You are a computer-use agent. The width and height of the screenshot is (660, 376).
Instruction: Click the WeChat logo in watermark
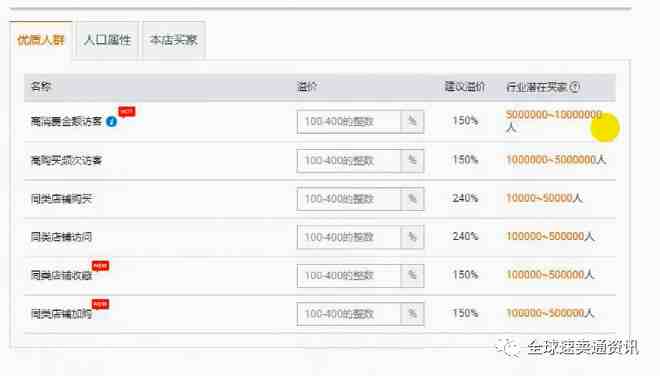508,347
